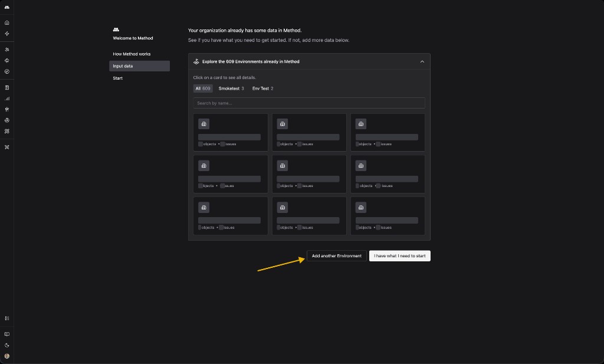
Task: Open the user avatar menu
Action: [7, 356]
